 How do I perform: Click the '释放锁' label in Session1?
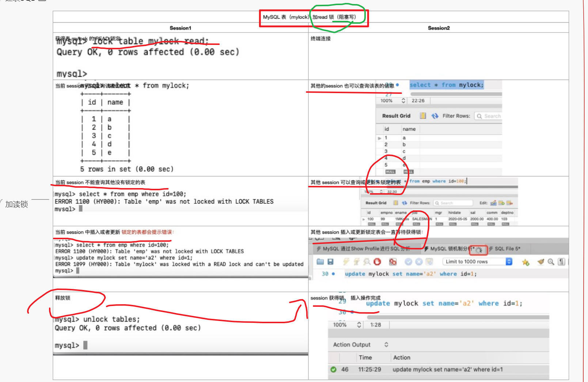point(62,298)
